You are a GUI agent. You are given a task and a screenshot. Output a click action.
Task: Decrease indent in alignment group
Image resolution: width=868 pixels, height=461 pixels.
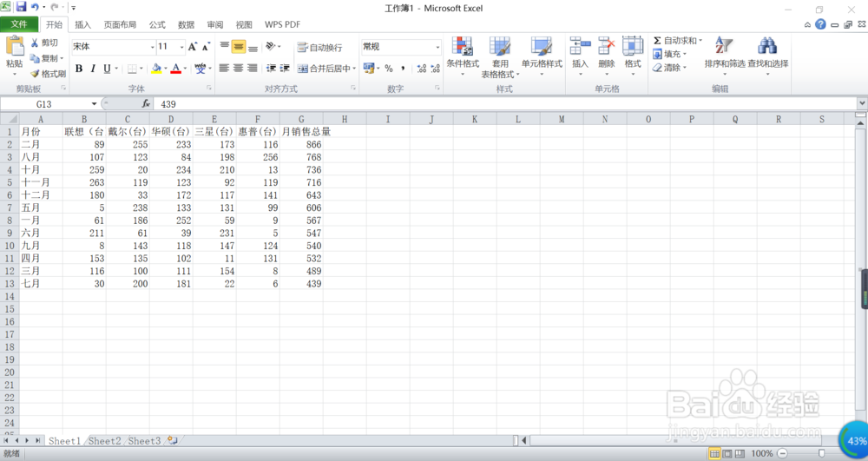[x=271, y=68]
